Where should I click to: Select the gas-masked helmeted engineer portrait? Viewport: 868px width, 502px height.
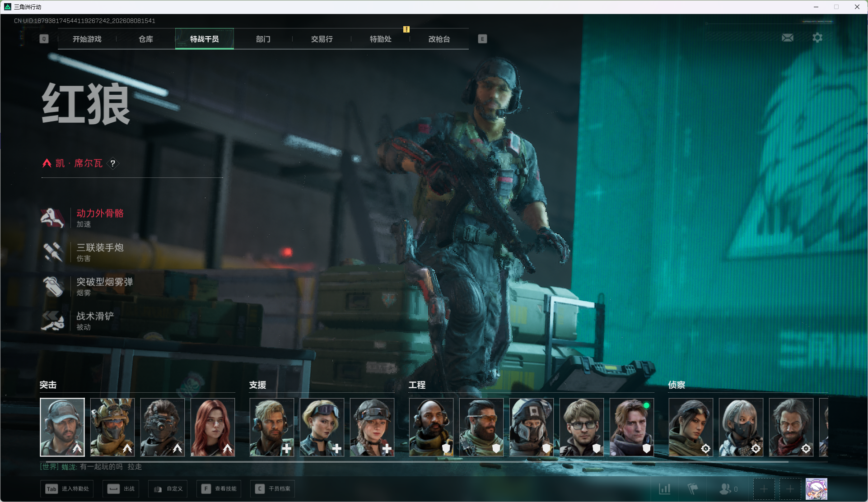(532, 427)
